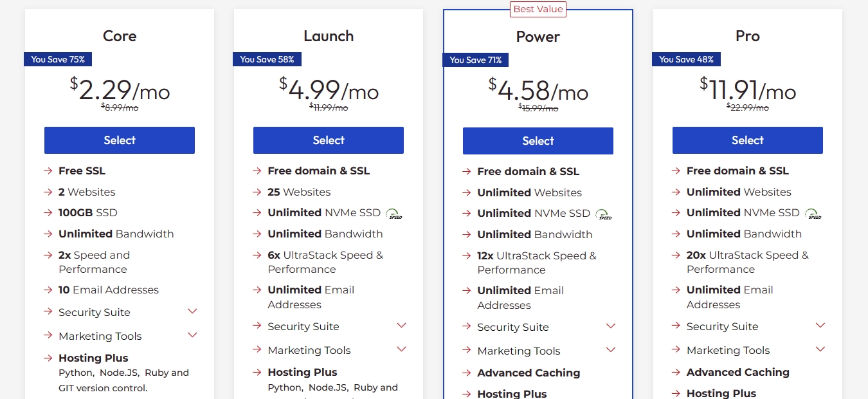Expand Security Suite in the Launch plan
868x399 pixels.
(402, 326)
